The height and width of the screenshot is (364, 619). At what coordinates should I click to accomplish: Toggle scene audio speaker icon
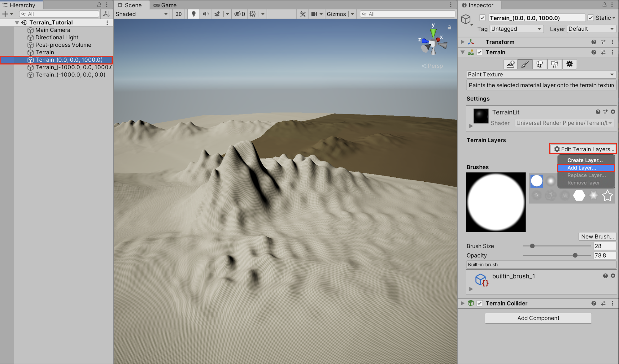pos(206,14)
